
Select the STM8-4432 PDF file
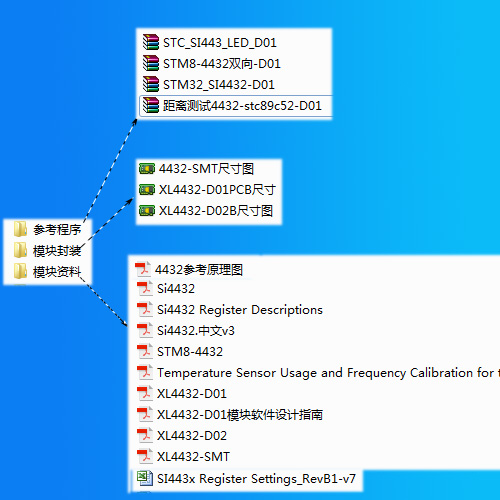[180, 352]
